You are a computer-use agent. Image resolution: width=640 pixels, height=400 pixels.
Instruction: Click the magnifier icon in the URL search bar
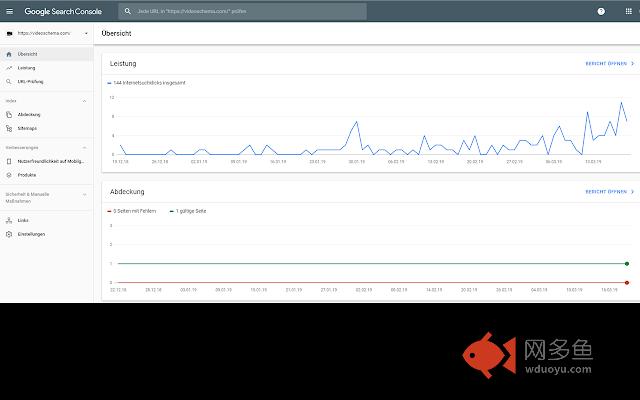[x=128, y=11]
